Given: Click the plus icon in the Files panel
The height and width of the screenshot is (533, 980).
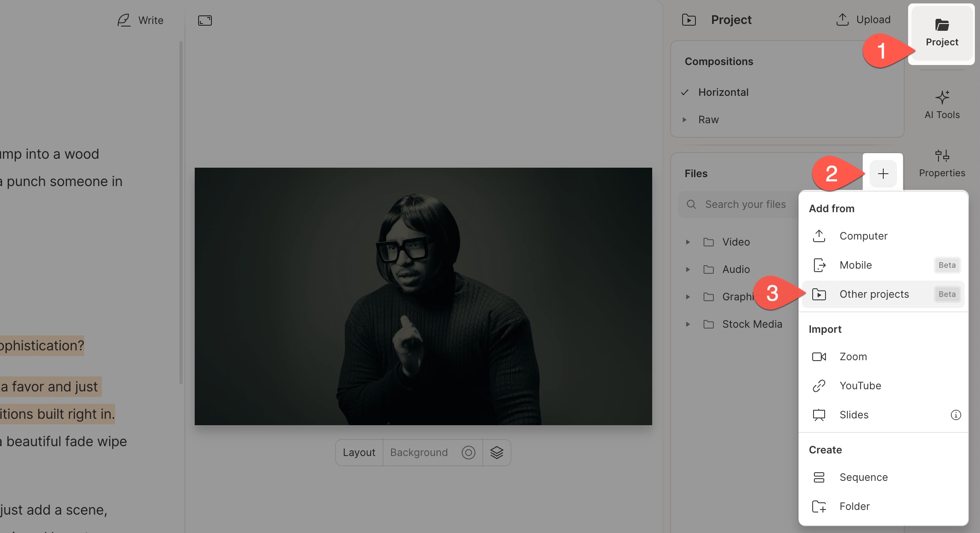Looking at the screenshot, I should pyautogui.click(x=882, y=173).
